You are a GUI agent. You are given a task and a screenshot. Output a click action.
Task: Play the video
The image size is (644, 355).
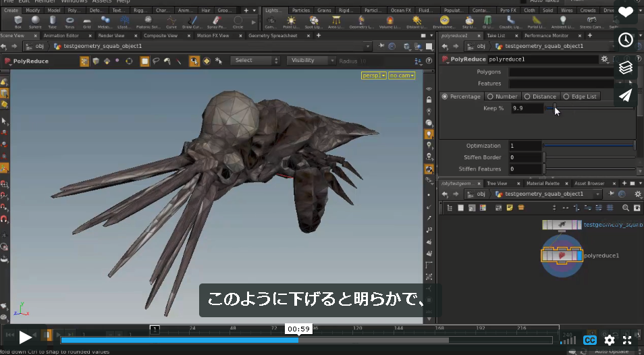(x=26, y=337)
